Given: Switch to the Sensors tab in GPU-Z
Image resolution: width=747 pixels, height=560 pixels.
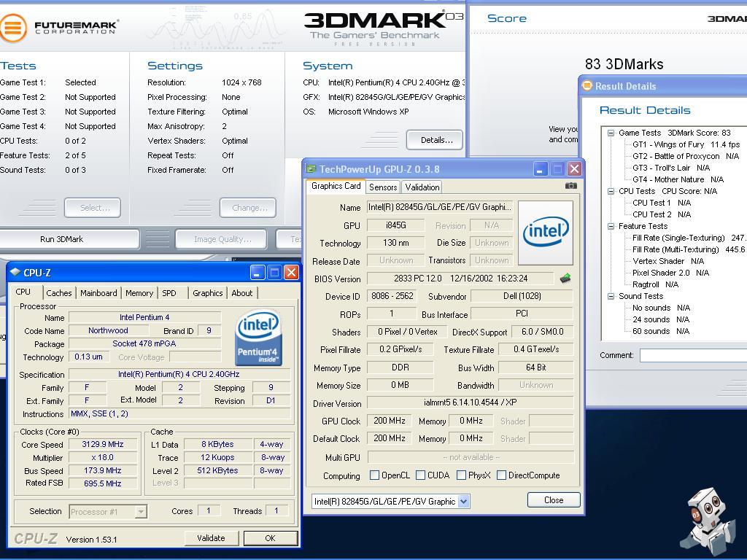Looking at the screenshot, I should coord(383,187).
